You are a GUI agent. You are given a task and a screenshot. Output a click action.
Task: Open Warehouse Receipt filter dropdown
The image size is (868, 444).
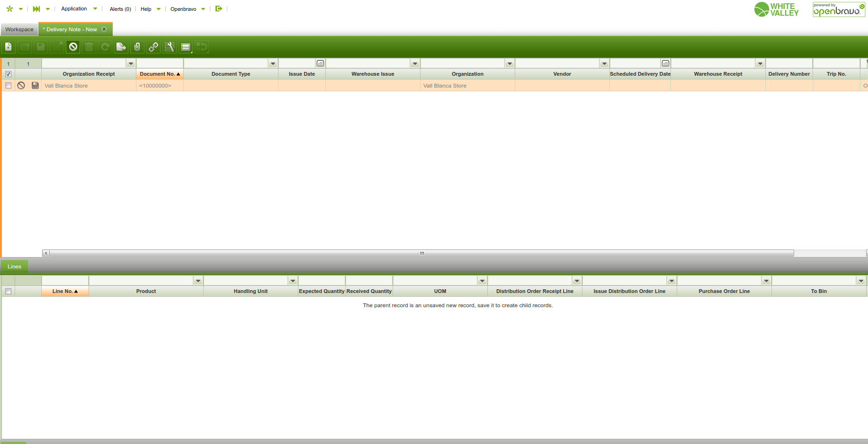click(761, 63)
